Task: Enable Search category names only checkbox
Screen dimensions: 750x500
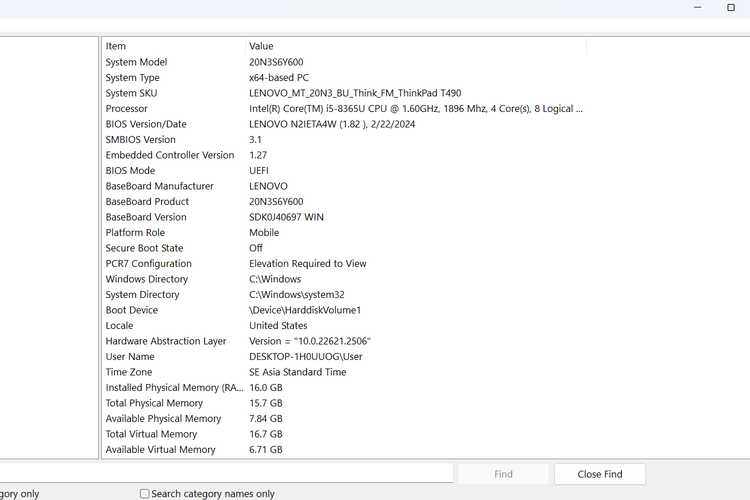Action: [x=145, y=494]
